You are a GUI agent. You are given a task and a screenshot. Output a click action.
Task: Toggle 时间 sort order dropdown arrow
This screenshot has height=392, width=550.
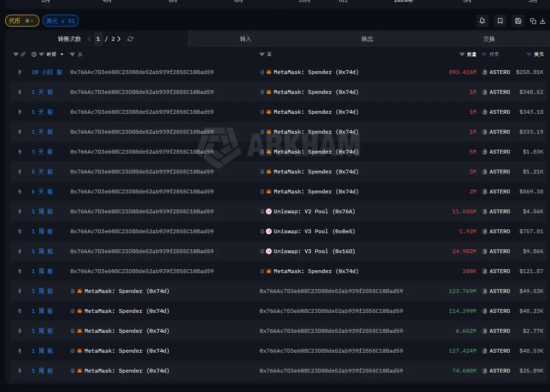pos(62,55)
